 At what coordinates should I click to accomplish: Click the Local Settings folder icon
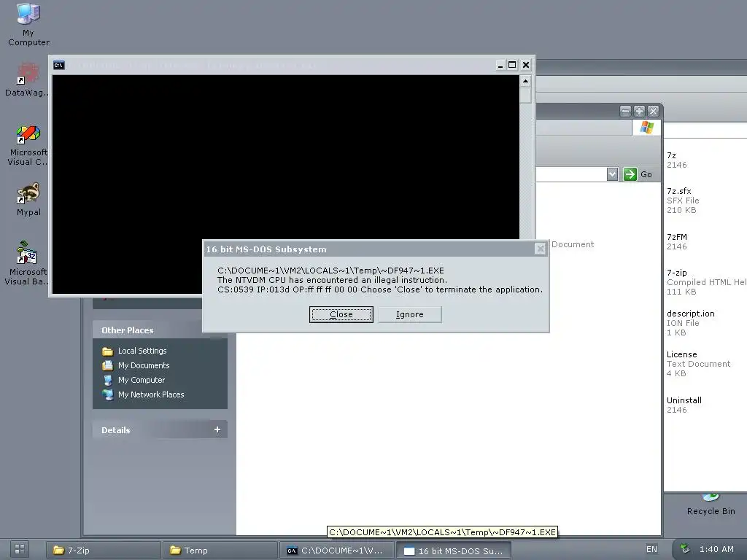click(x=108, y=351)
